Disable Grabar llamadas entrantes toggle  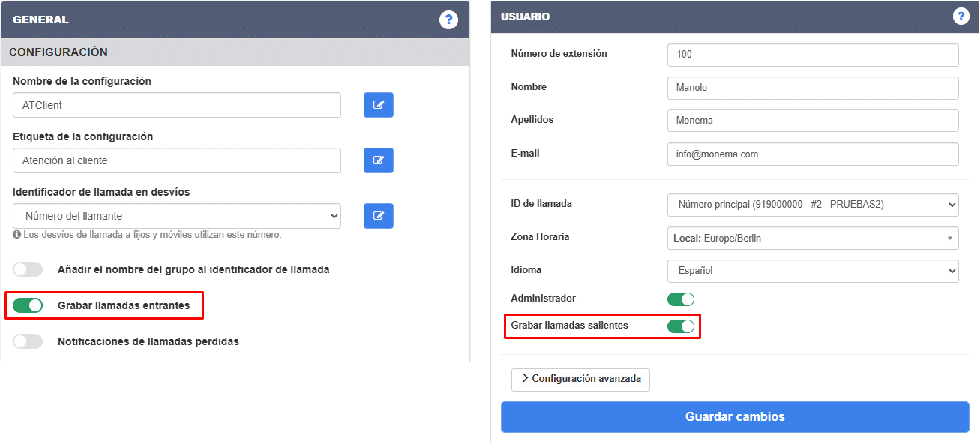pyautogui.click(x=28, y=305)
